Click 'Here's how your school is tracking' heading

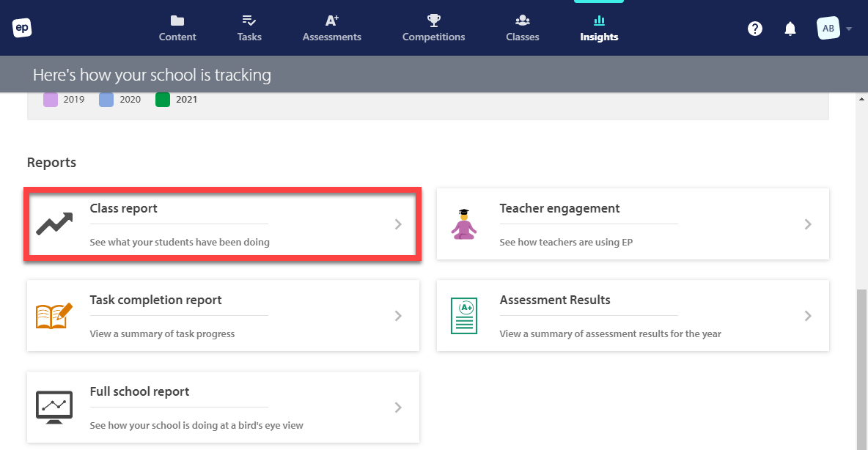point(152,75)
